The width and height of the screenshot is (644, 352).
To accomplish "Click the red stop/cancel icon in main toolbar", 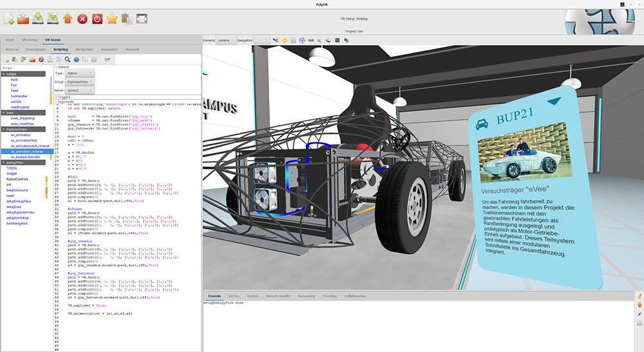I will click(x=82, y=18).
